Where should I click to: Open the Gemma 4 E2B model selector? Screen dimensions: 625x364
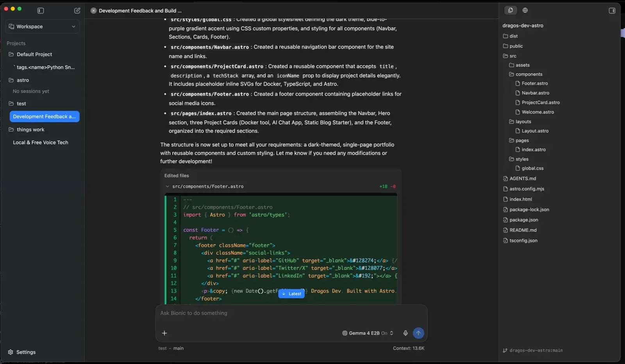(368, 333)
